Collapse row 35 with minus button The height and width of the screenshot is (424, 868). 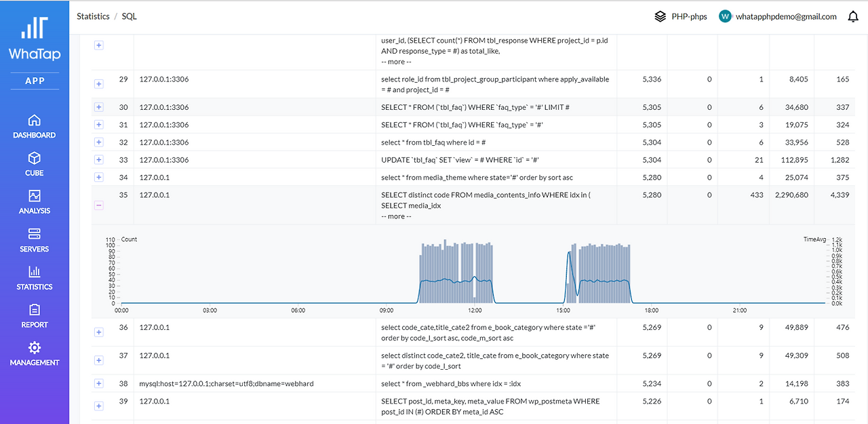(99, 205)
